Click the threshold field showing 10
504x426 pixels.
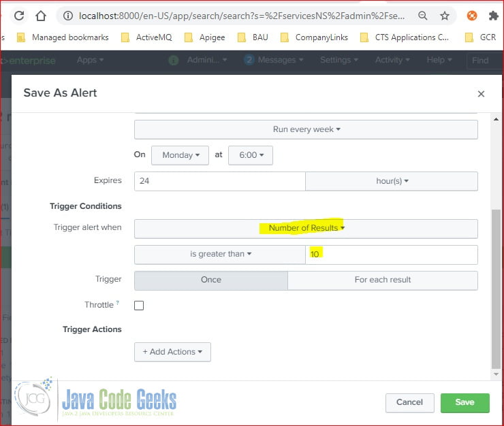click(x=392, y=254)
